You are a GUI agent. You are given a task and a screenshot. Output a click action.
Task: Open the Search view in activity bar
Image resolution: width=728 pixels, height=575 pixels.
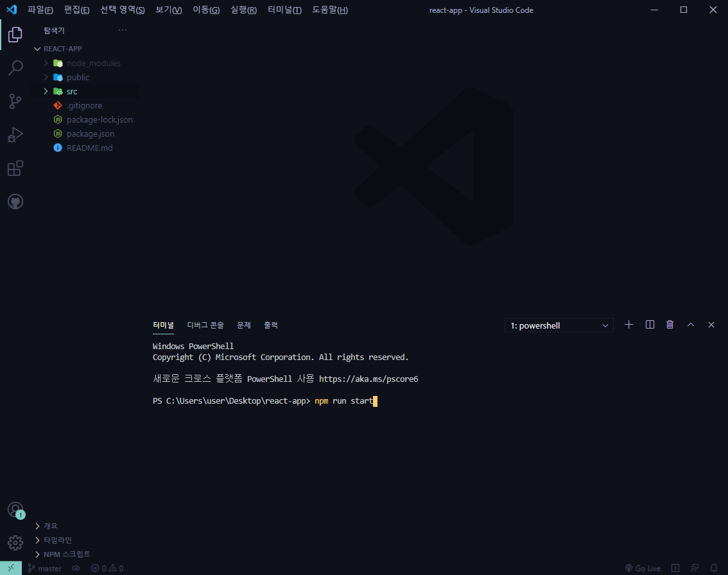[15, 68]
